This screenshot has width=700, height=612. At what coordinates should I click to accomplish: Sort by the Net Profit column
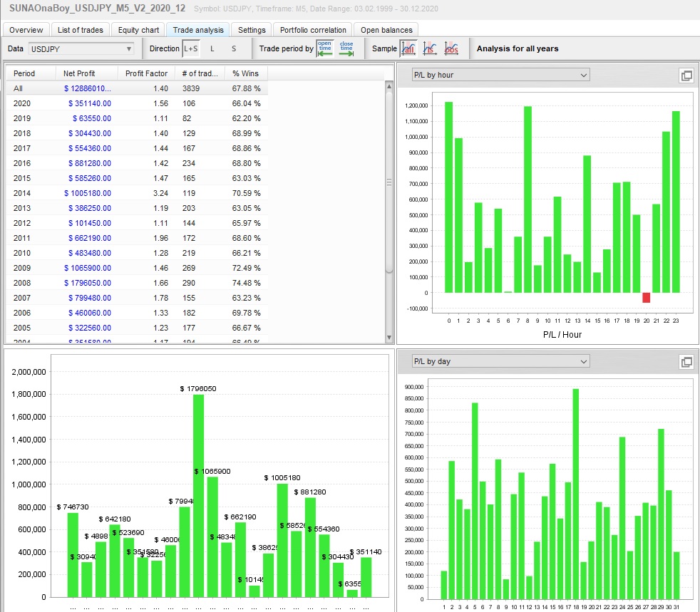86,73
